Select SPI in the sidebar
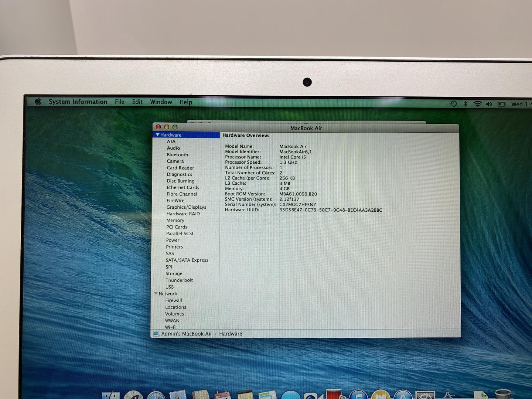 169,267
